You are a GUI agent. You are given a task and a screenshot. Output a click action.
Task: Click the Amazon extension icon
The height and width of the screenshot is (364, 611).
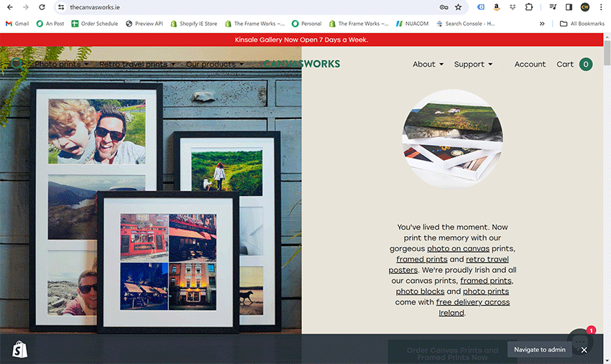[x=496, y=7]
